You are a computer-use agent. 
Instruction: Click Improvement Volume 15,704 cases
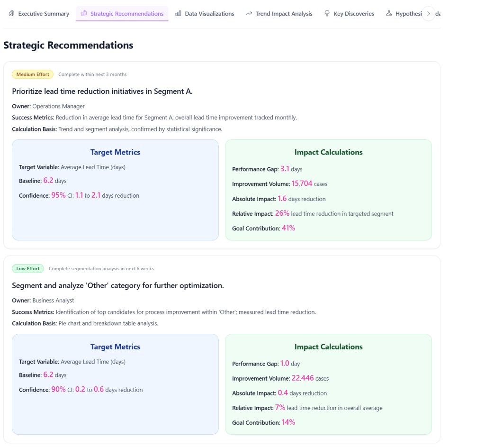click(279, 183)
